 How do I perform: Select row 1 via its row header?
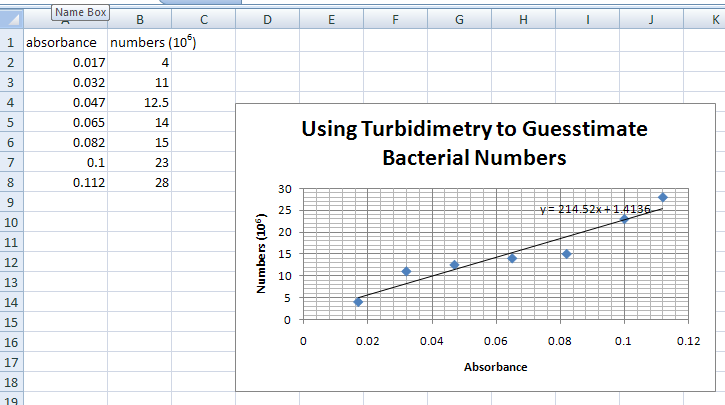tap(10, 43)
